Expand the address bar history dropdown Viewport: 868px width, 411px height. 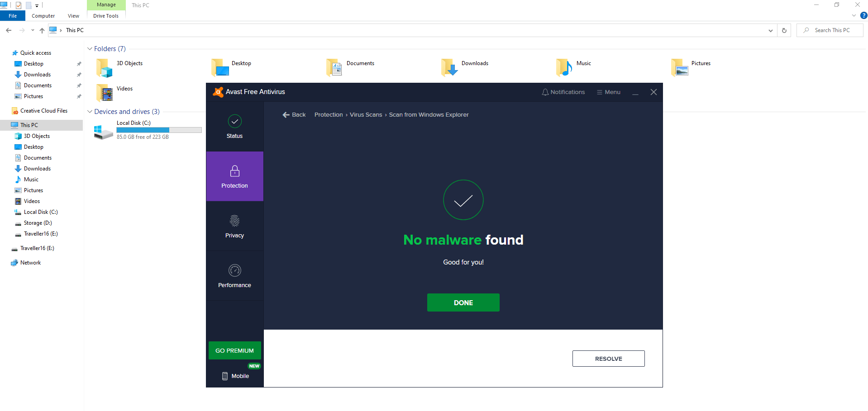click(770, 30)
